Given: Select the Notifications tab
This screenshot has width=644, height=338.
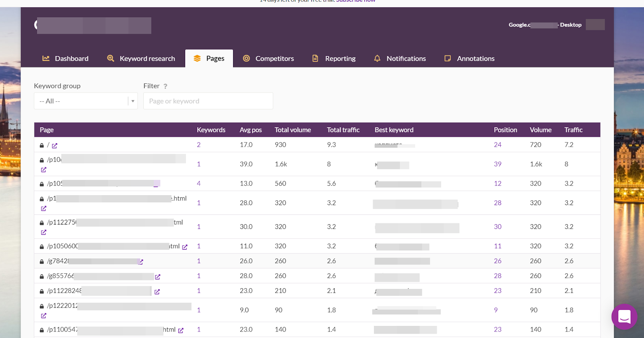Looking at the screenshot, I should (x=400, y=59).
